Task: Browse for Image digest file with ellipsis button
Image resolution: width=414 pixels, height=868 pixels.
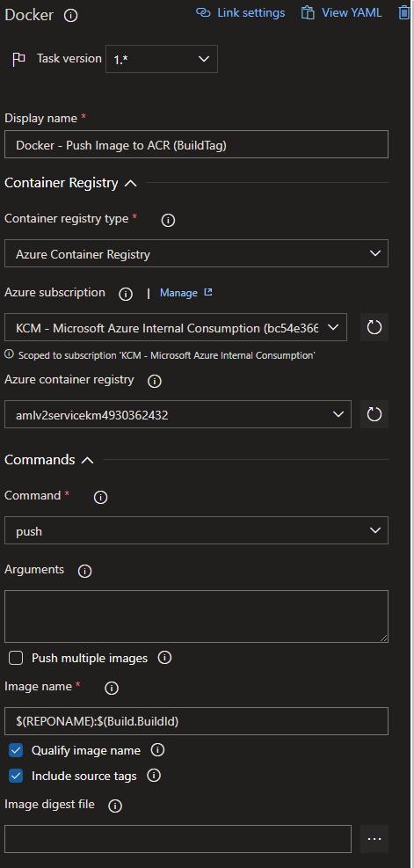Action: point(374,839)
